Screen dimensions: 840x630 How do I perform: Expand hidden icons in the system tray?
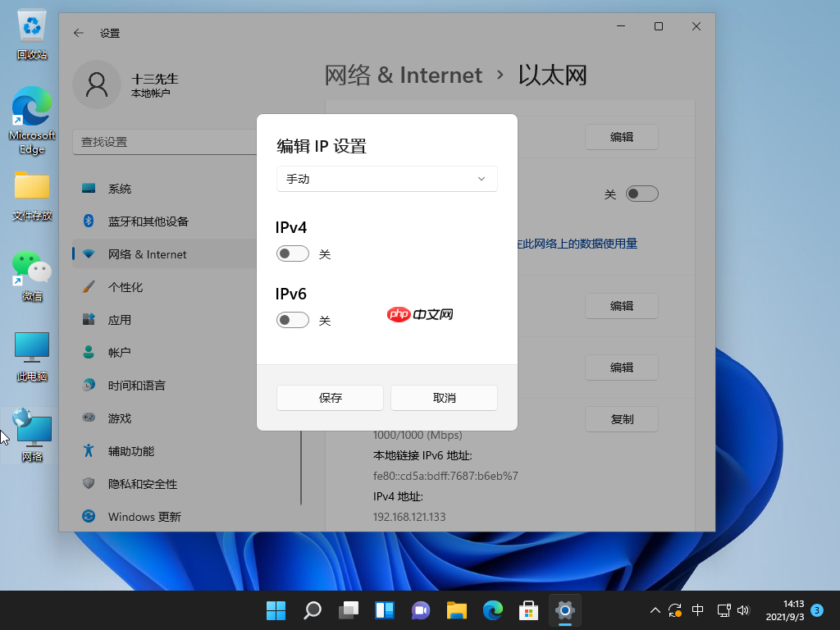click(x=654, y=610)
